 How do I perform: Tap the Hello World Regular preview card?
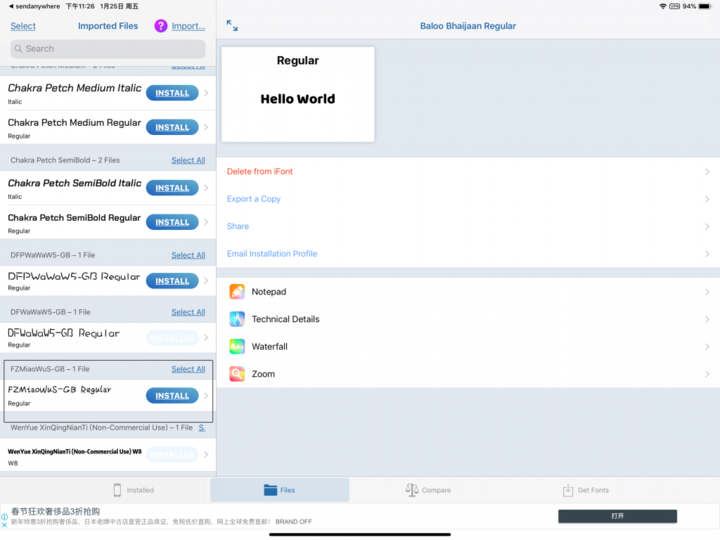coord(298,94)
